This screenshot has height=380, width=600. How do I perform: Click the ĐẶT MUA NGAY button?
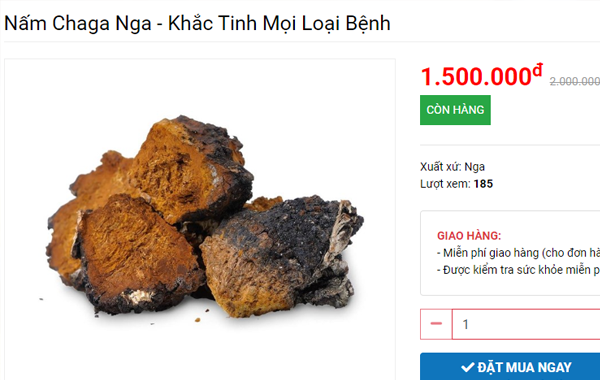[x=510, y=367]
